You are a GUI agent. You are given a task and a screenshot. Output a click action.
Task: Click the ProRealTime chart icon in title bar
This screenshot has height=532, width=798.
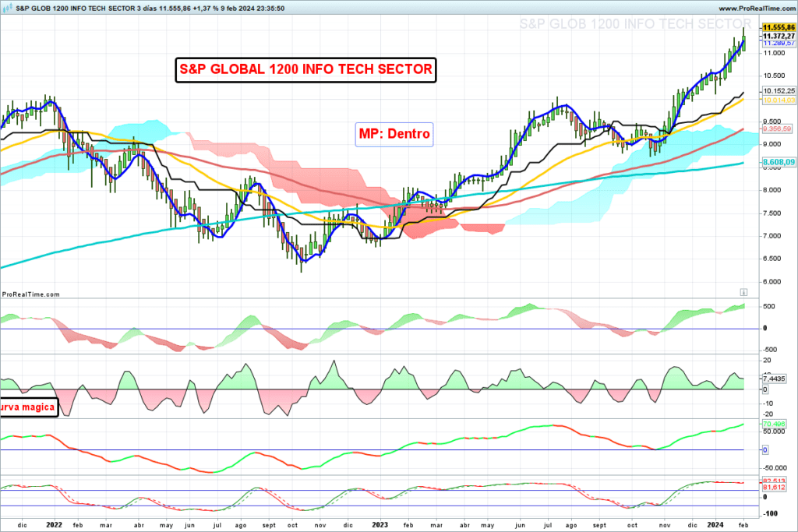click(7, 8)
